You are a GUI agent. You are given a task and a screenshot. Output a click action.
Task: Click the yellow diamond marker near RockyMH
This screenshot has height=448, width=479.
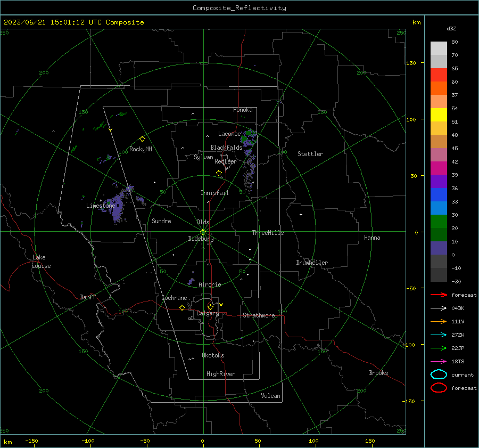pos(142,139)
